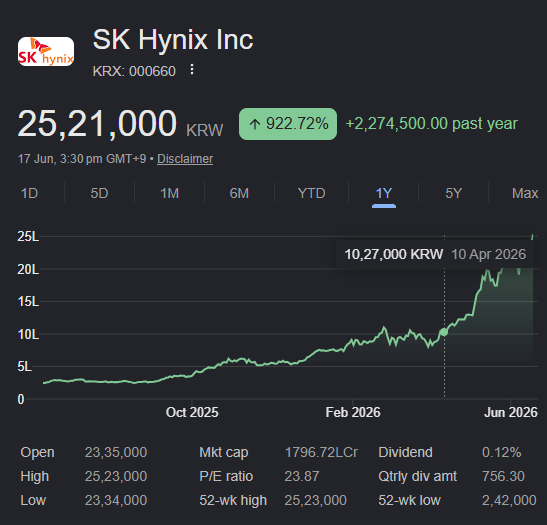Open the three-dot more options menu
This screenshot has height=525, width=547.
pyautogui.click(x=192, y=69)
